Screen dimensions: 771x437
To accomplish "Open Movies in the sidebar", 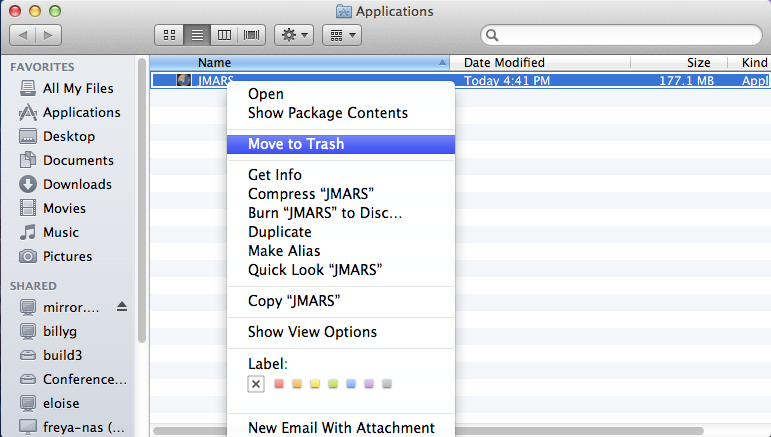I will pyautogui.click(x=52, y=208).
